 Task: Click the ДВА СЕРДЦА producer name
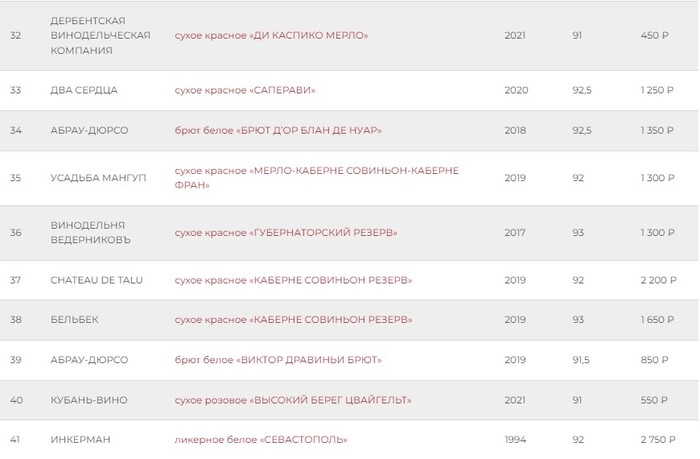pyautogui.click(x=84, y=90)
